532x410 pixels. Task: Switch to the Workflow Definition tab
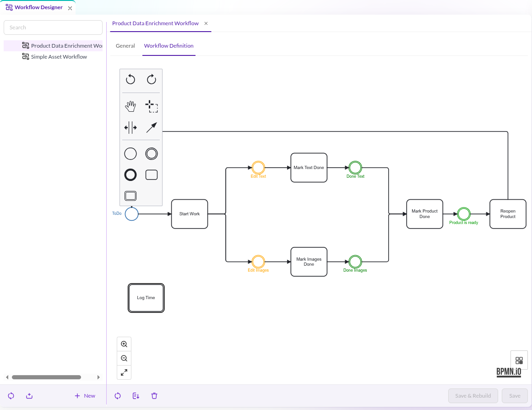tap(168, 46)
